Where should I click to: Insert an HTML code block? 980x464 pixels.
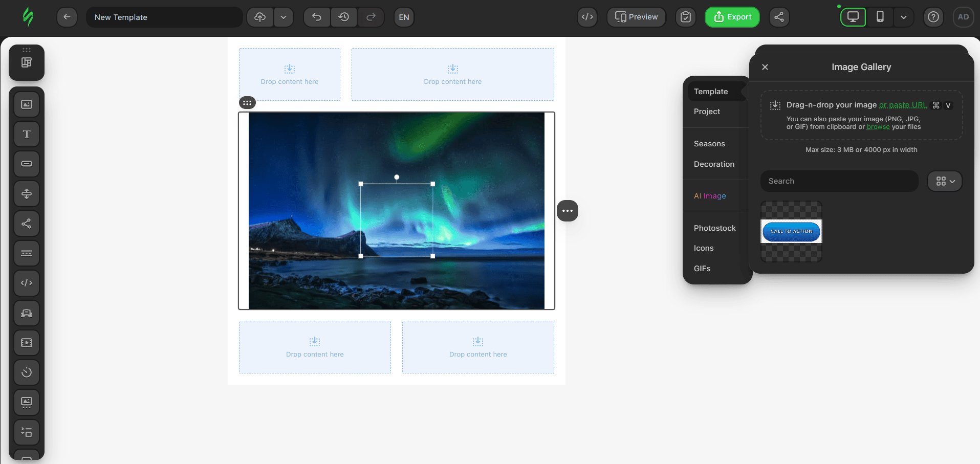pyautogui.click(x=27, y=283)
